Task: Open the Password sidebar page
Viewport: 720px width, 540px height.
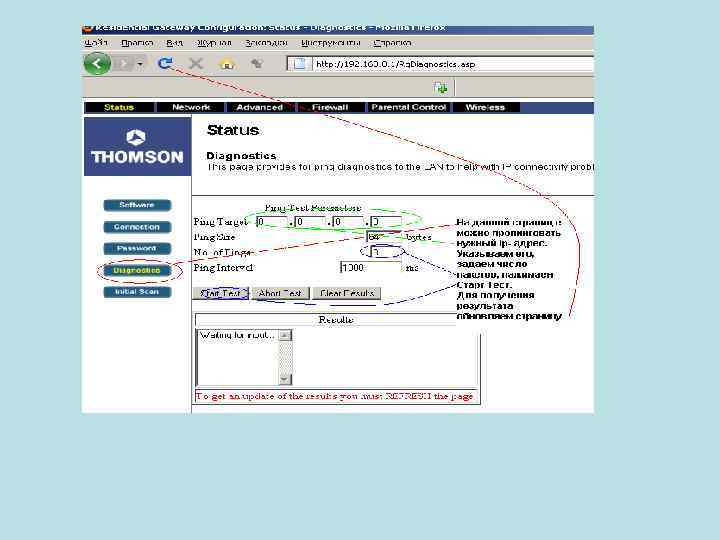Action: click(x=137, y=248)
